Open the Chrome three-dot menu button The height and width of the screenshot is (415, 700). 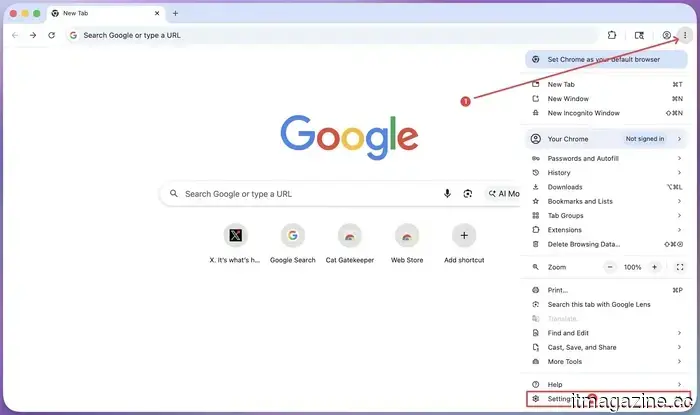[x=685, y=35]
